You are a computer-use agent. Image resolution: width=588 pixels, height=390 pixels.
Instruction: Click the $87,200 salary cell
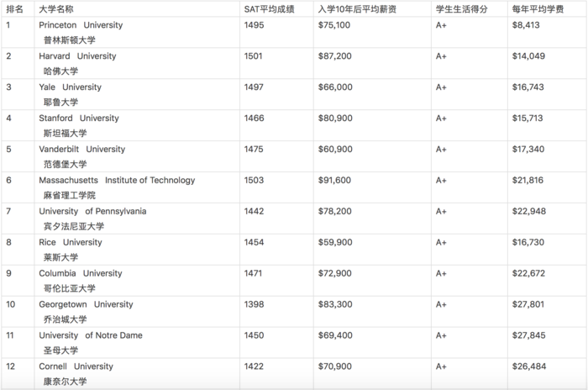point(335,56)
